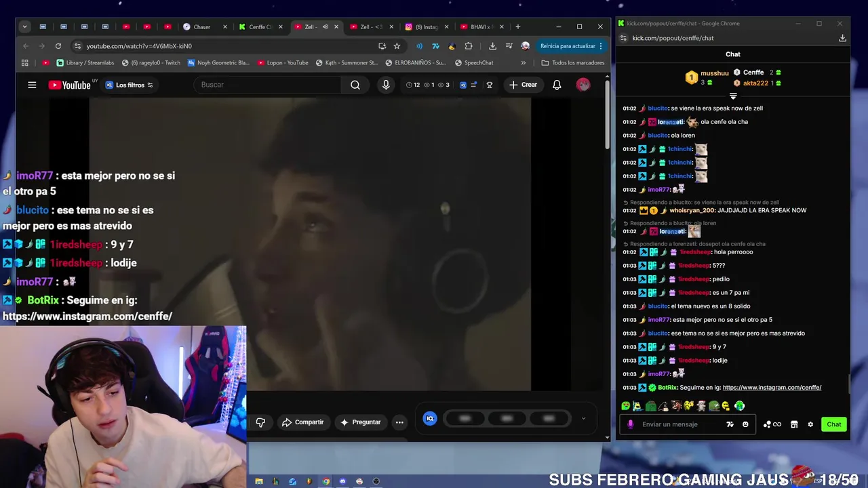This screenshot has height=488, width=868.
Task: Click the youtube.com address bar URL
Action: (x=139, y=46)
